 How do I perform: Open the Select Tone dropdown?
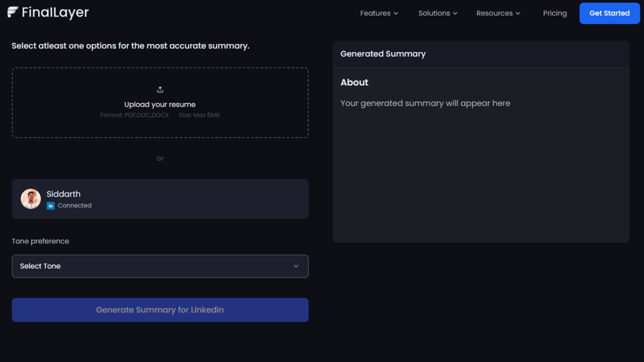coord(160,266)
